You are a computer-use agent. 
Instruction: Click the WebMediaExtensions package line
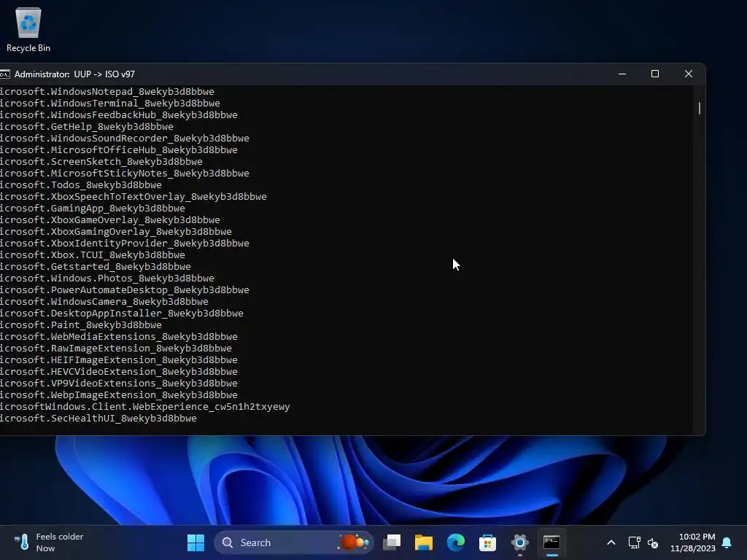(x=119, y=337)
